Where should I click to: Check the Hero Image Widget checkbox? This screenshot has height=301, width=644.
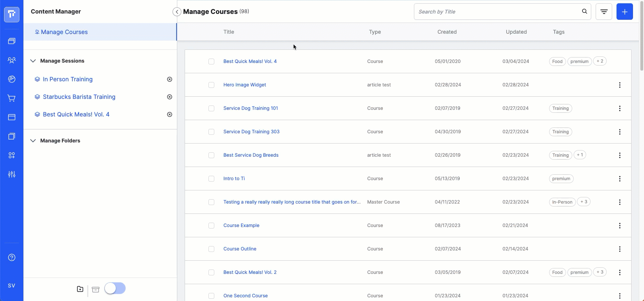(211, 85)
